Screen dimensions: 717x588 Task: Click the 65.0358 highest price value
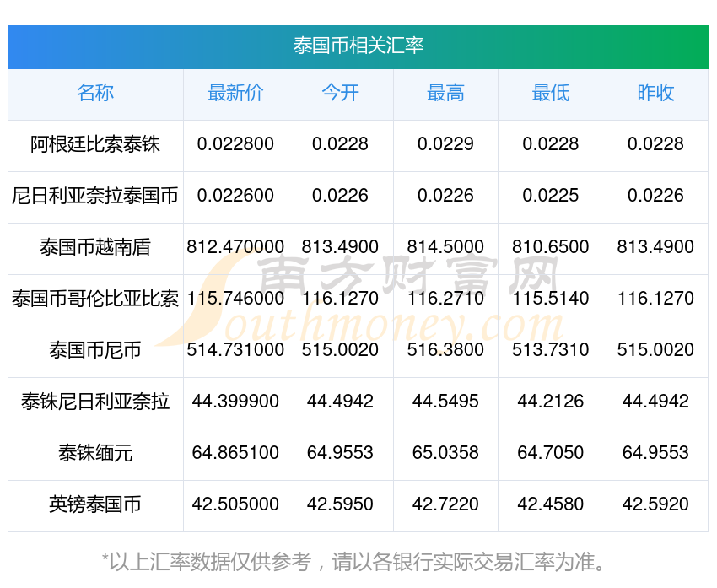coord(445,453)
